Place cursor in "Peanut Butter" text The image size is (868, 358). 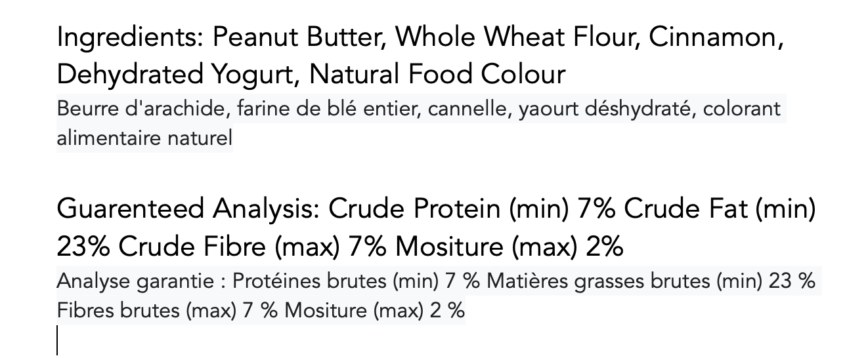pos(294,38)
